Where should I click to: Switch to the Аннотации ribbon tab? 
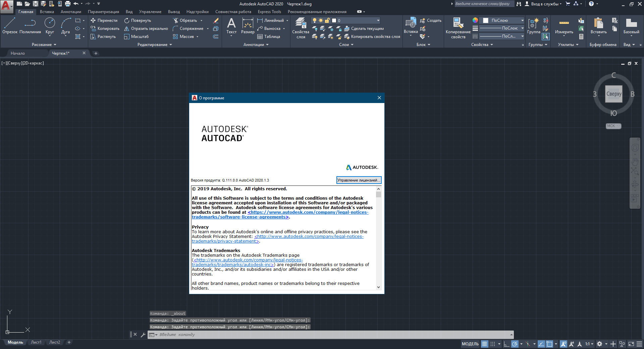pyautogui.click(x=71, y=12)
